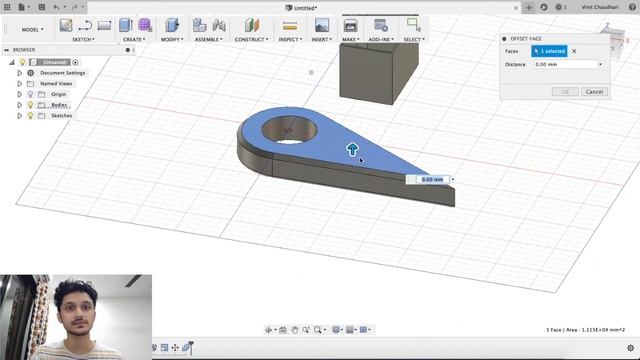640x360 pixels.
Task: Select the Line sketch tool
Action: [85, 26]
